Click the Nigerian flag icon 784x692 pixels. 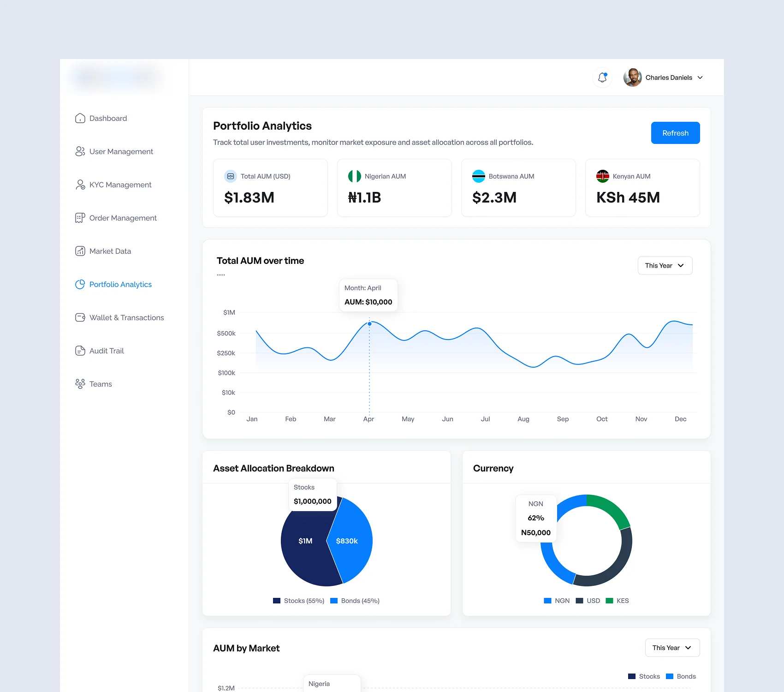click(x=355, y=176)
